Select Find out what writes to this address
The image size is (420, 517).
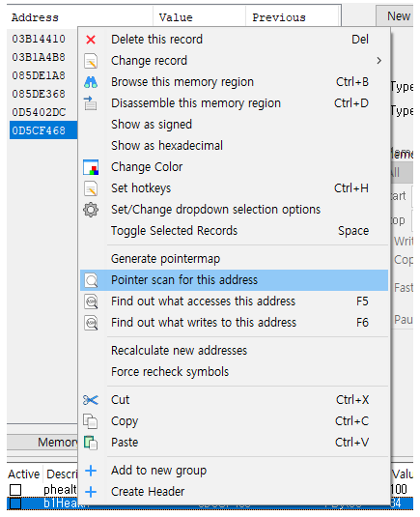235,323
